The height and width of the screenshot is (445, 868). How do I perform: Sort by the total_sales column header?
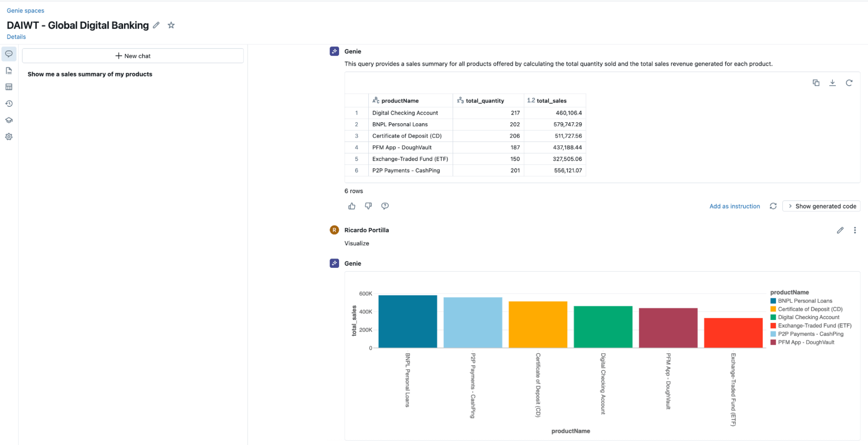(x=551, y=101)
